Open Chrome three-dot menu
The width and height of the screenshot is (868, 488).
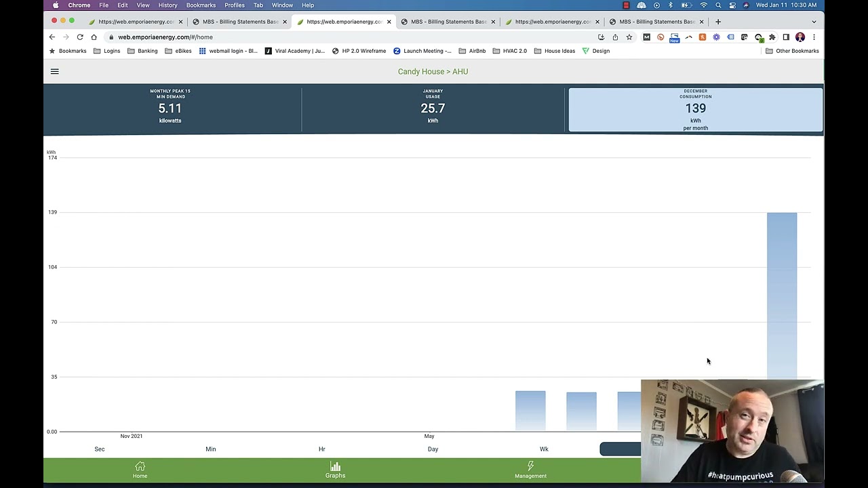coord(814,37)
